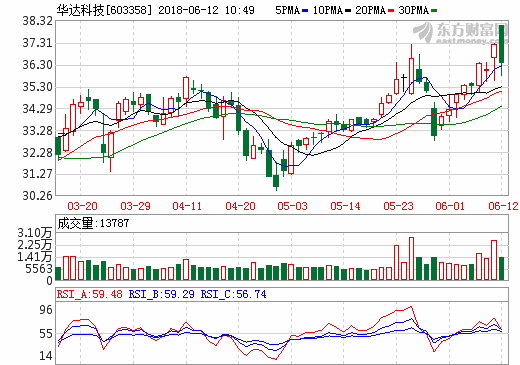Click the 03-20 date label

[82, 206]
